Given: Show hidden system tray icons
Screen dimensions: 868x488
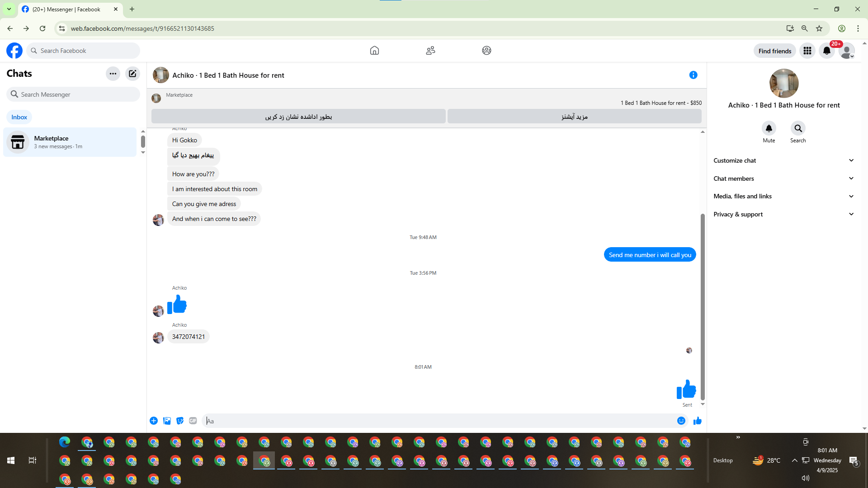Looking at the screenshot, I should 794,460.
